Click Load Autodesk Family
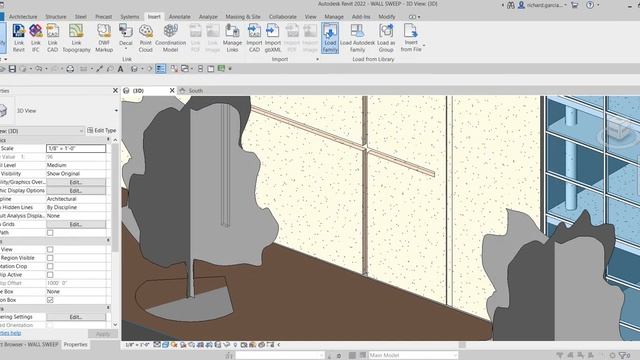 click(357, 38)
